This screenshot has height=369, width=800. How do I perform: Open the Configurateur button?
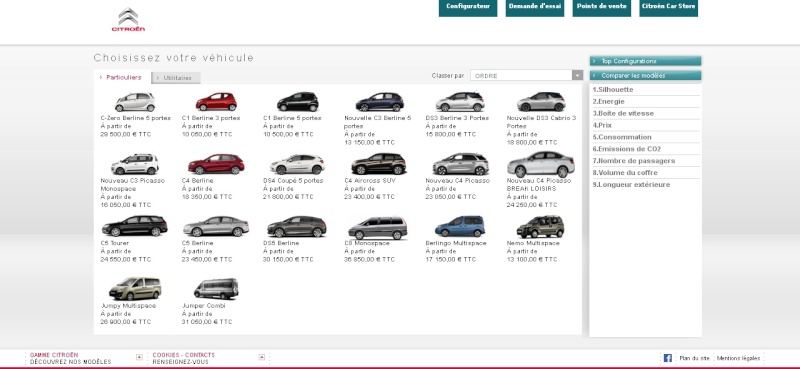click(468, 7)
